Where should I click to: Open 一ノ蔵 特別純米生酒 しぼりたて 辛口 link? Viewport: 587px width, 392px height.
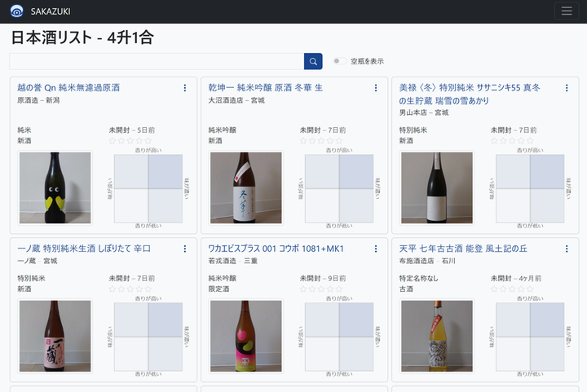(84, 249)
